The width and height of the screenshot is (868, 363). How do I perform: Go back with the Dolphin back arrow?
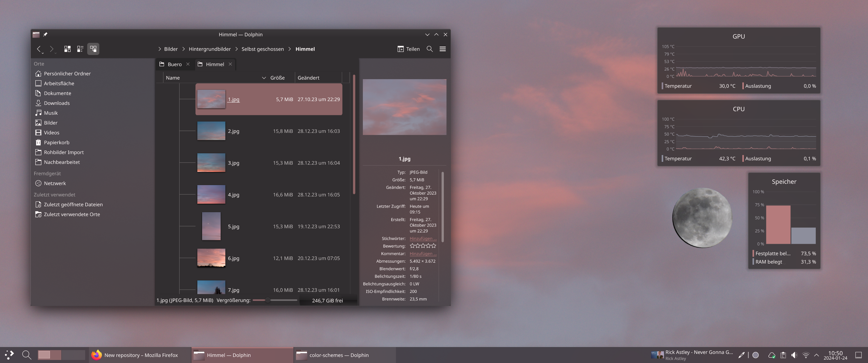tap(39, 49)
